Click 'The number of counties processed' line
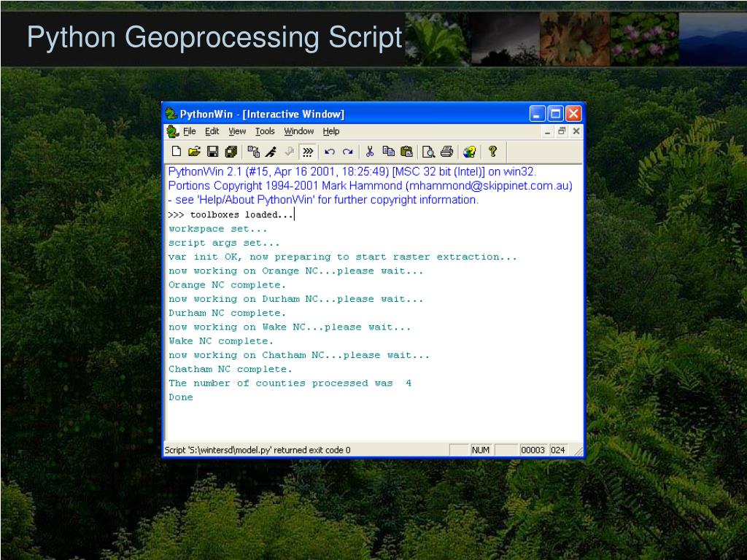Image resolution: width=747 pixels, height=560 pixels. [290, 384]
